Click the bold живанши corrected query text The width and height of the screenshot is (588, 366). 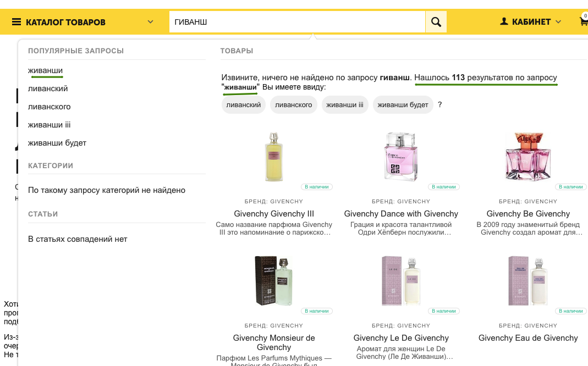pos(240,87)
